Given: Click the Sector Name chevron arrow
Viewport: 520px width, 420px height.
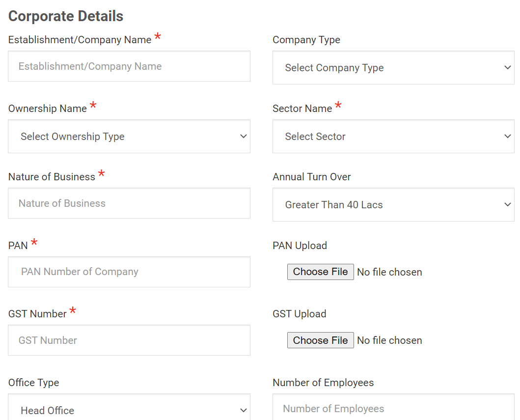Looking at the screenshot, I should pyautogui.click(x=508, y=137).
